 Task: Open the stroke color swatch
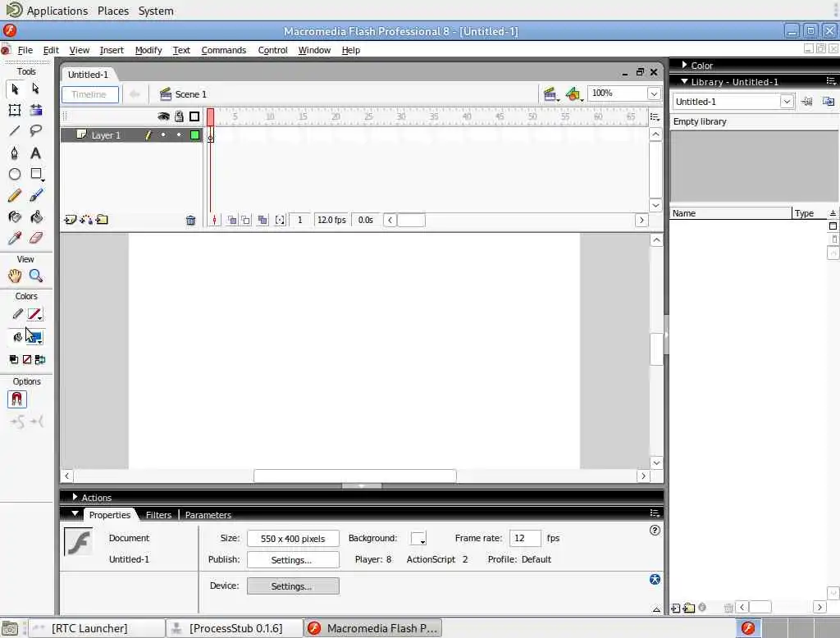click(35, 314)
